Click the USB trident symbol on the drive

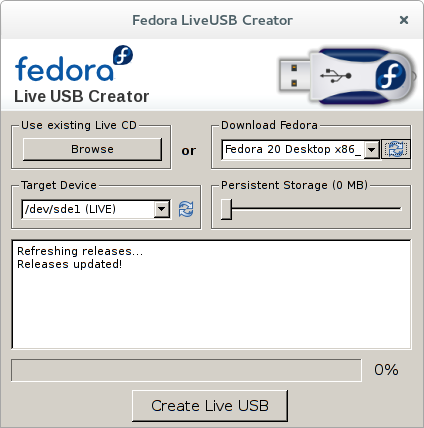click(335, 76)
